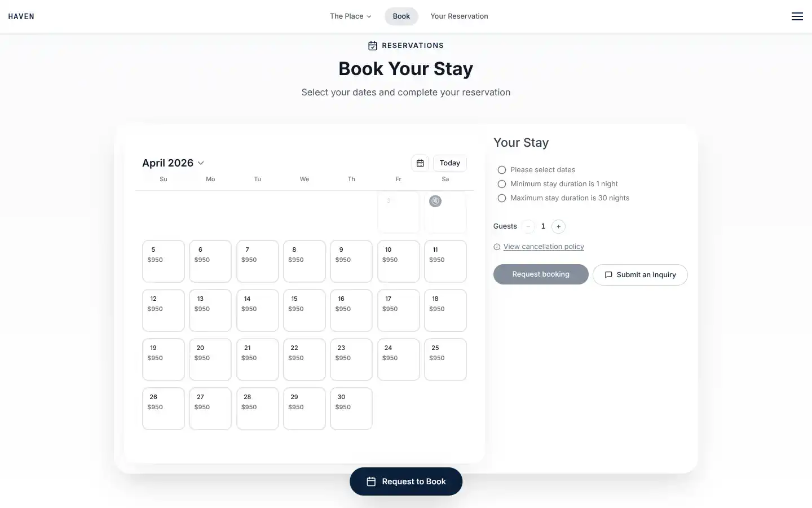Select April 15 on the calendar

click(304, 310)
